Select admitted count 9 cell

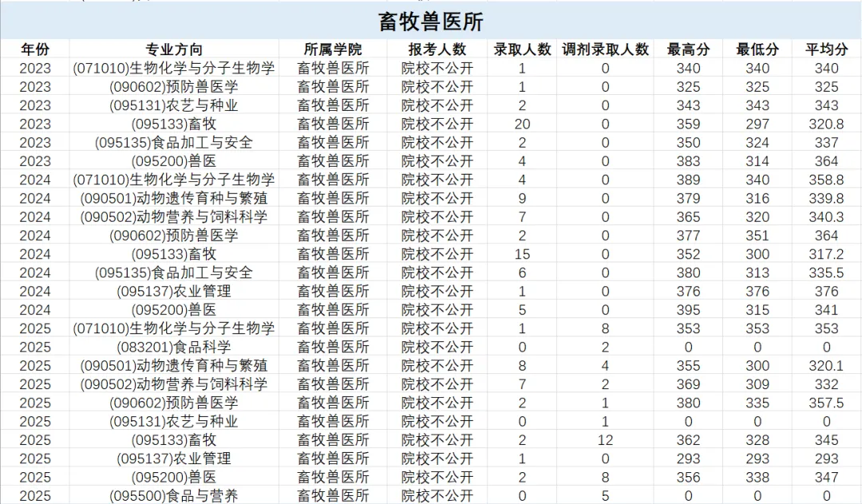coord(522,199)
